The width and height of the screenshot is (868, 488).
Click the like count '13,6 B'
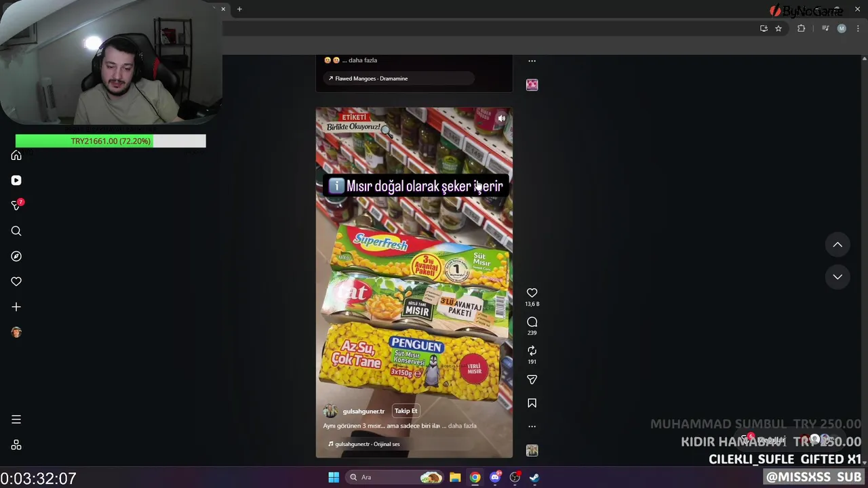click(x=532, y=304)
